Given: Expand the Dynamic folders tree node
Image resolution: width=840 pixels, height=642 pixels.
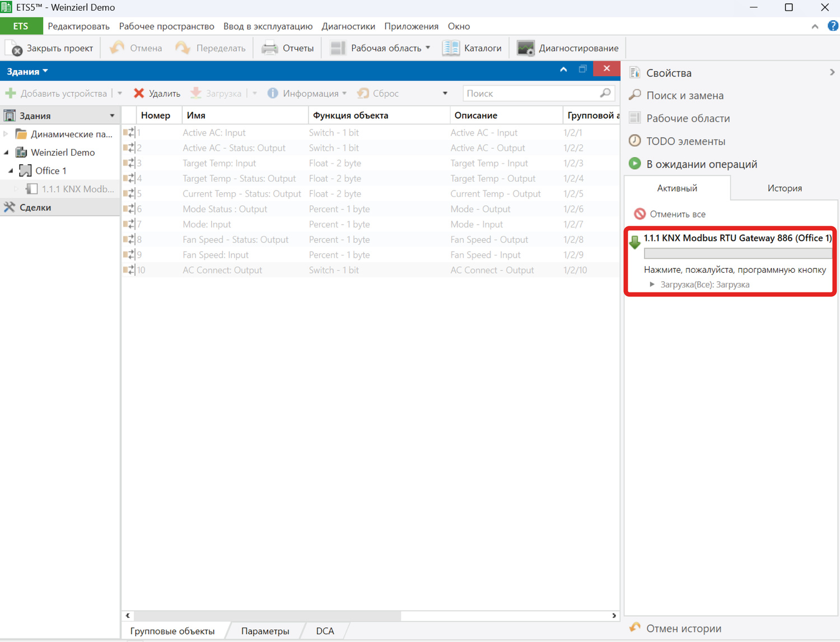Looking at the screenshot, I should pyautogui.click(x=6, y=134).
